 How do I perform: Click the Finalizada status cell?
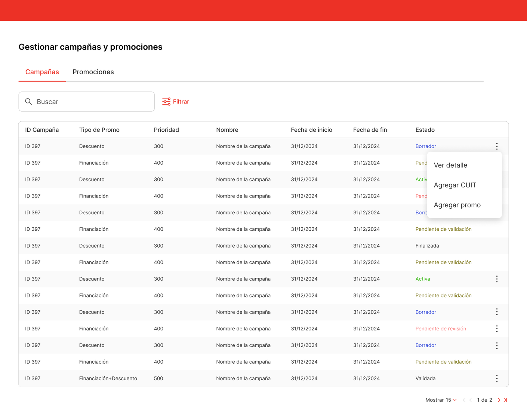[427, 246]
